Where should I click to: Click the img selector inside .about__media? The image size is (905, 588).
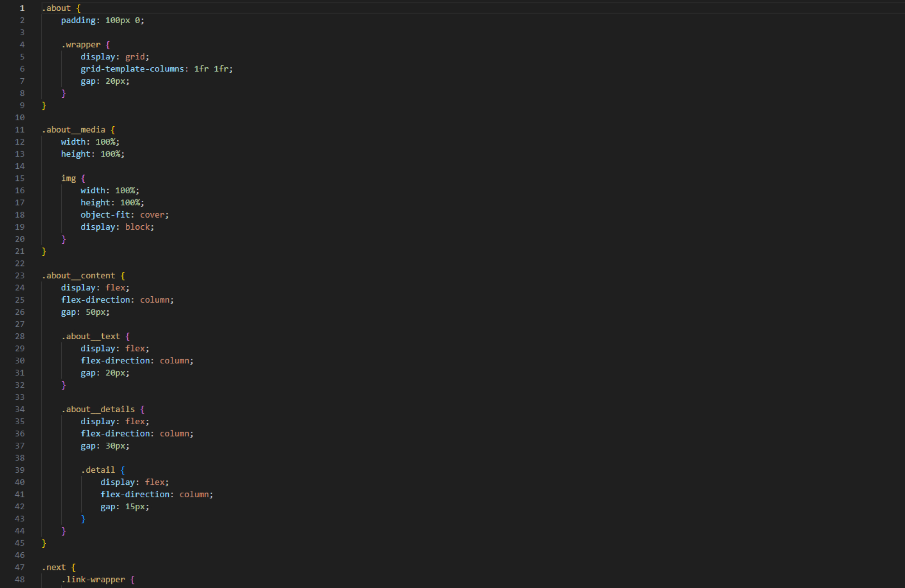tap(68, 178)
